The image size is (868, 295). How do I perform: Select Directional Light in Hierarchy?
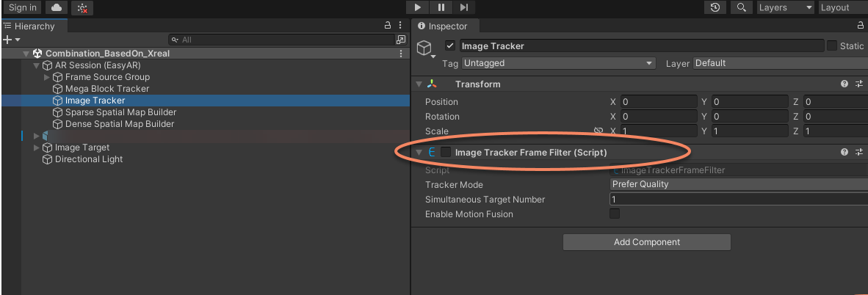89,159
